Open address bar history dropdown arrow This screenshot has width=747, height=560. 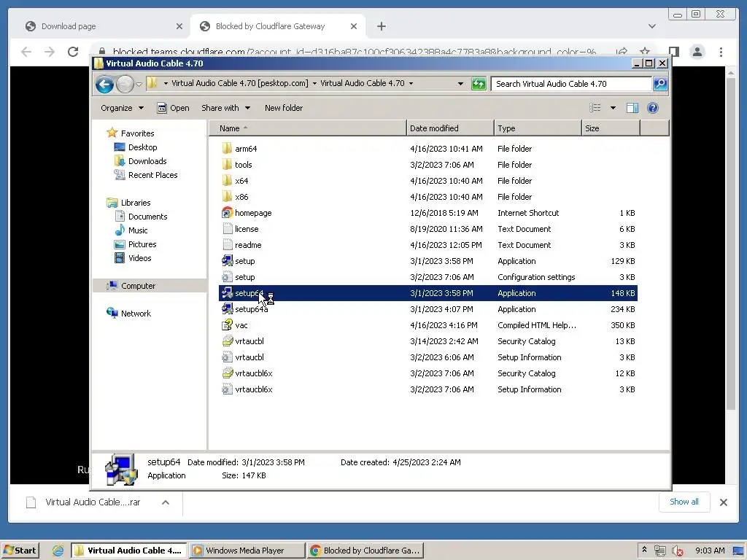460,84
